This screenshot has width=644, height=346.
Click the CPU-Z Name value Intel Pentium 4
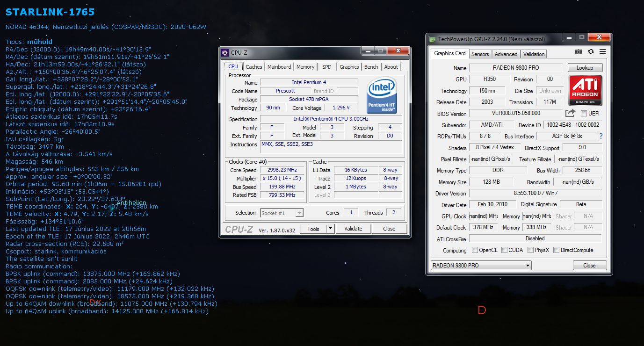(309, 82)
